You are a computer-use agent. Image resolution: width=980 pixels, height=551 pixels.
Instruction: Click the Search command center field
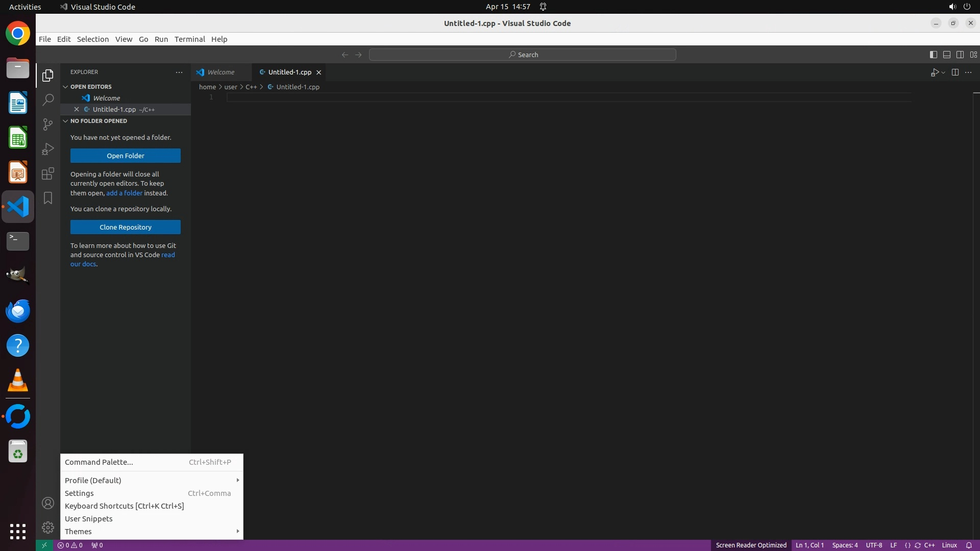click(523, 55)
